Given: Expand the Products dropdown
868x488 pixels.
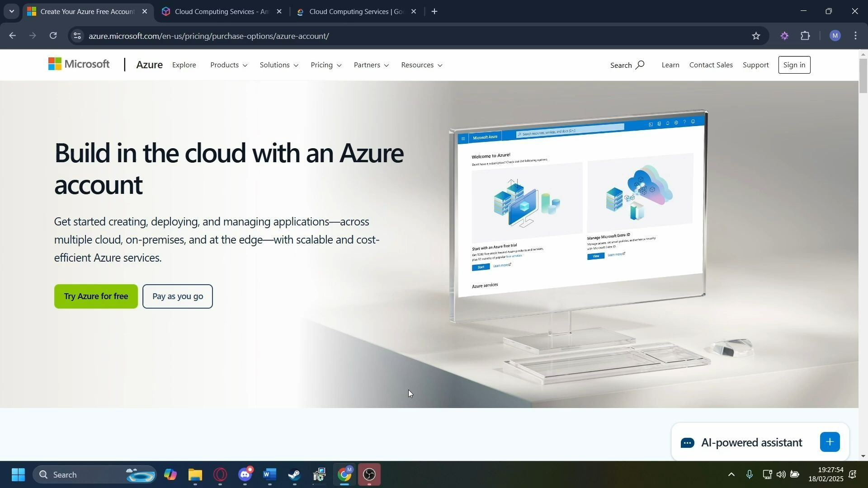Looking at the screenshot, I should pyautogui.click(x=229, y=65).
